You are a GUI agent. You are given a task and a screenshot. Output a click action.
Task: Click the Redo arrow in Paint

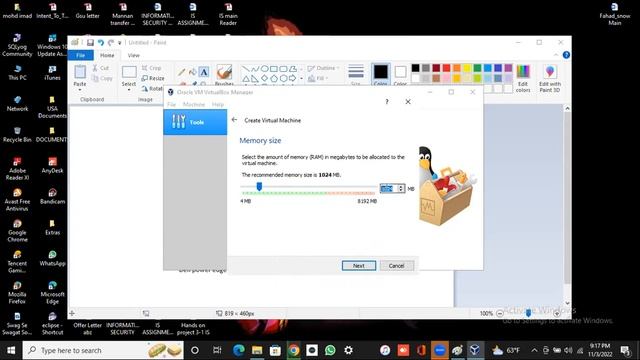111,42
